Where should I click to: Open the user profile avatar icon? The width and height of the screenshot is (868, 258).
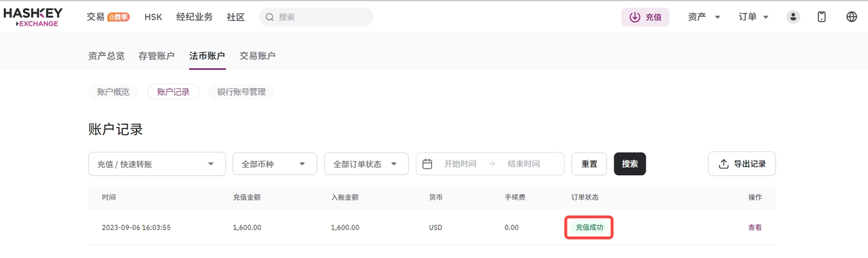pos(793,17)
